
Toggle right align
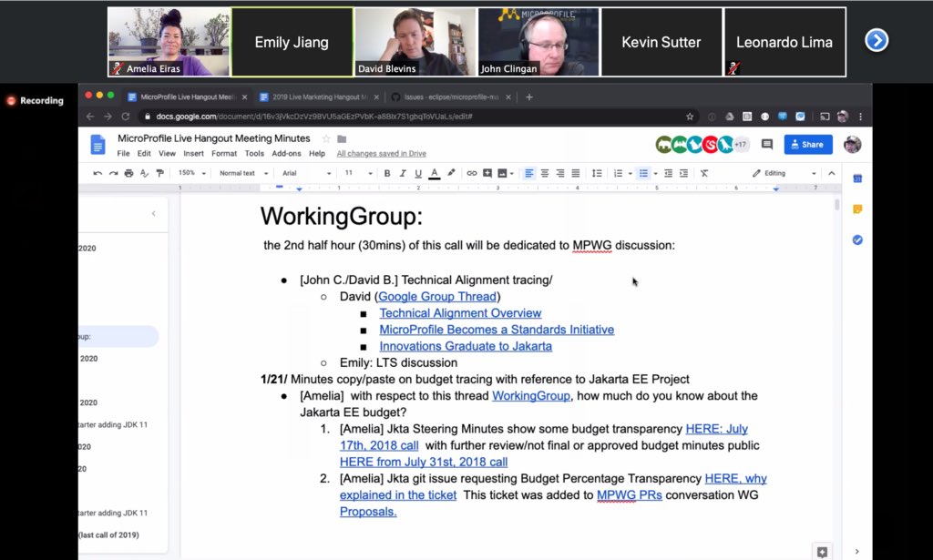[x=560, y=173]
